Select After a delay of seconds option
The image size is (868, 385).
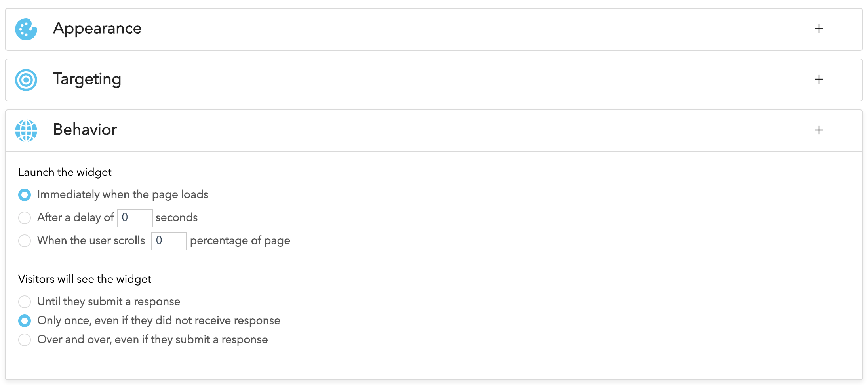(x=25, y=218)
